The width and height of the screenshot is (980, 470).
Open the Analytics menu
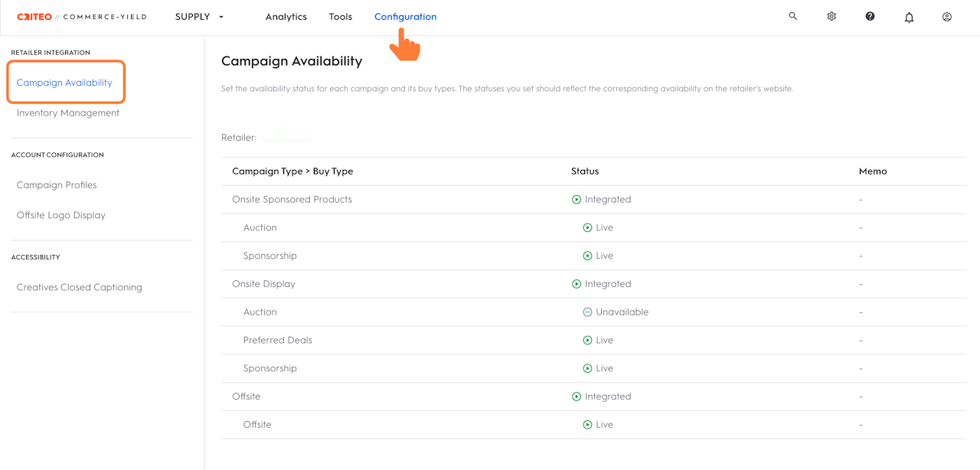(286, 17)
